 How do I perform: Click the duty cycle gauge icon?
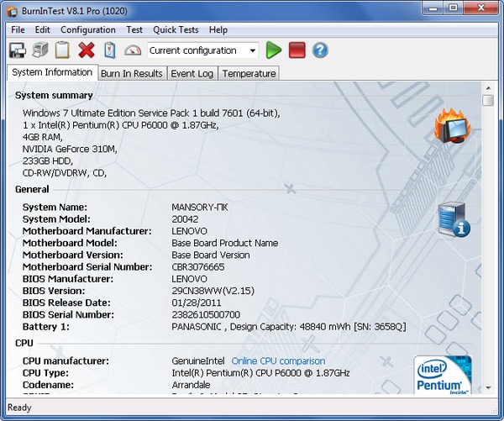pos(133,50)
